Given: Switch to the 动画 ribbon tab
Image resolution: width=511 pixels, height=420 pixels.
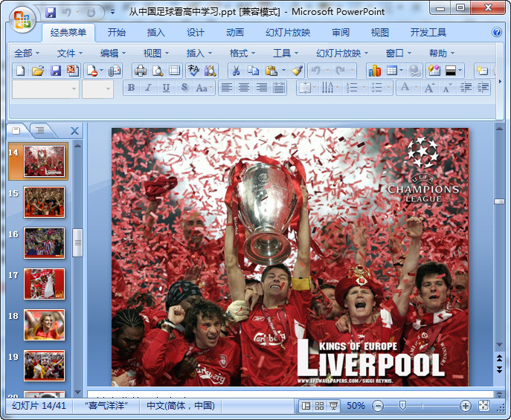Looking at the screenshot, I should click(235, 32).
